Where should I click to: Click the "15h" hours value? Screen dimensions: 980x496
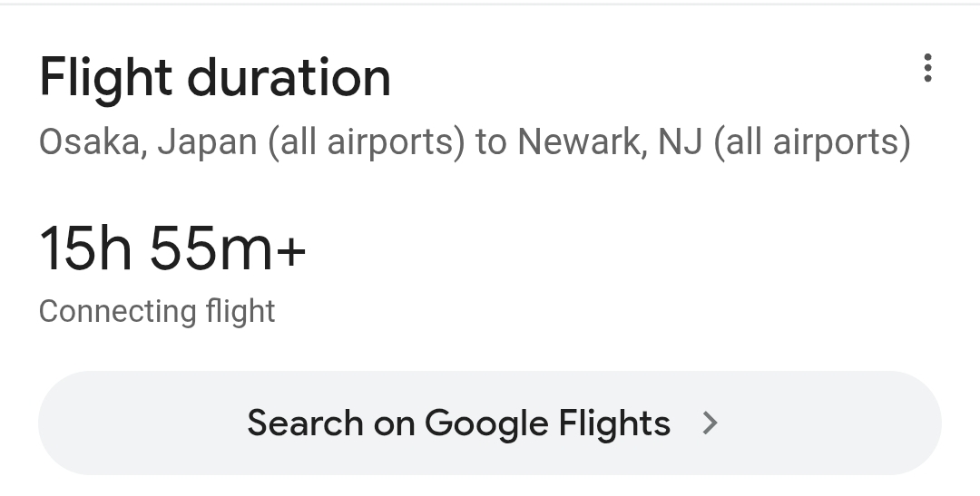[x=85, y=248]
